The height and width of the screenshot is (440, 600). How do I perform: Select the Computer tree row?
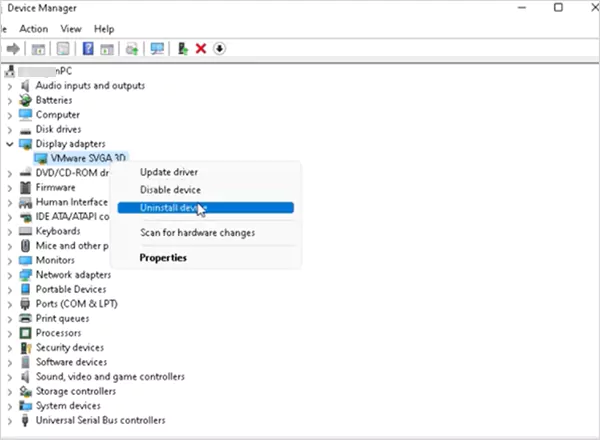58,115
